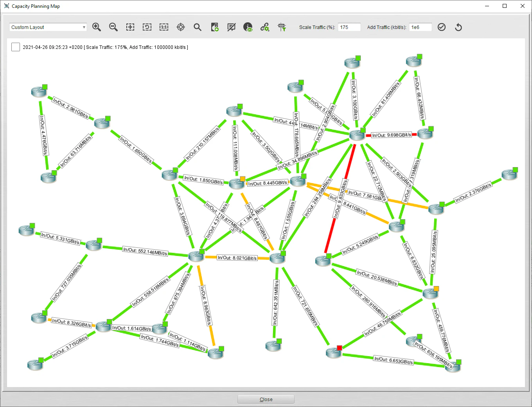Export the map as an image
This screenshot has width=532, height=407.
coord(214,27)
